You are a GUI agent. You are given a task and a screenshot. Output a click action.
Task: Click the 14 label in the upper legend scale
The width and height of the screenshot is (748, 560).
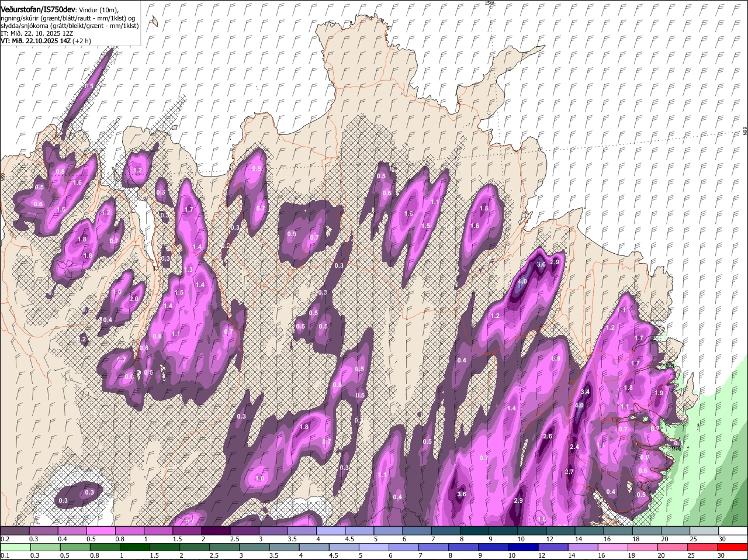pos(577,538)
